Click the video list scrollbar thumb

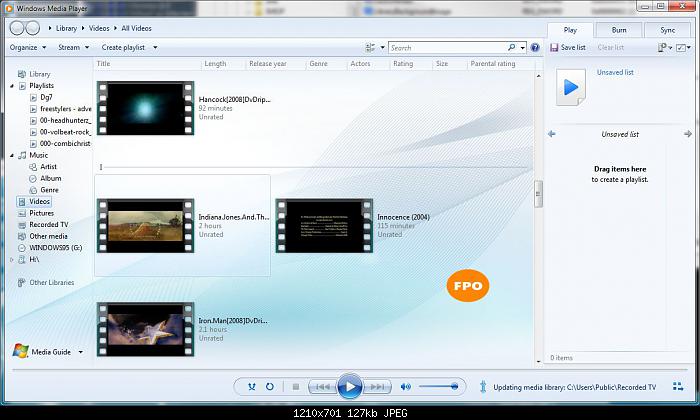click(538, 194)
